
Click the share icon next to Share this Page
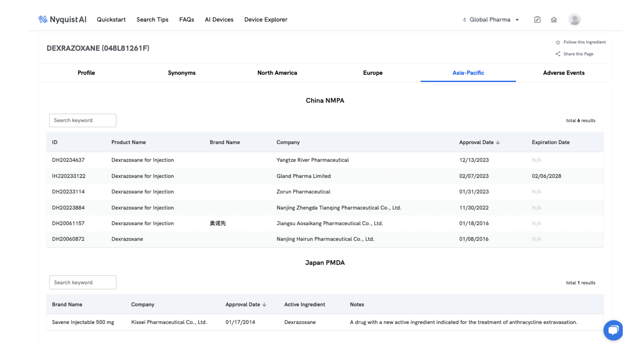(x=558, y=54)
